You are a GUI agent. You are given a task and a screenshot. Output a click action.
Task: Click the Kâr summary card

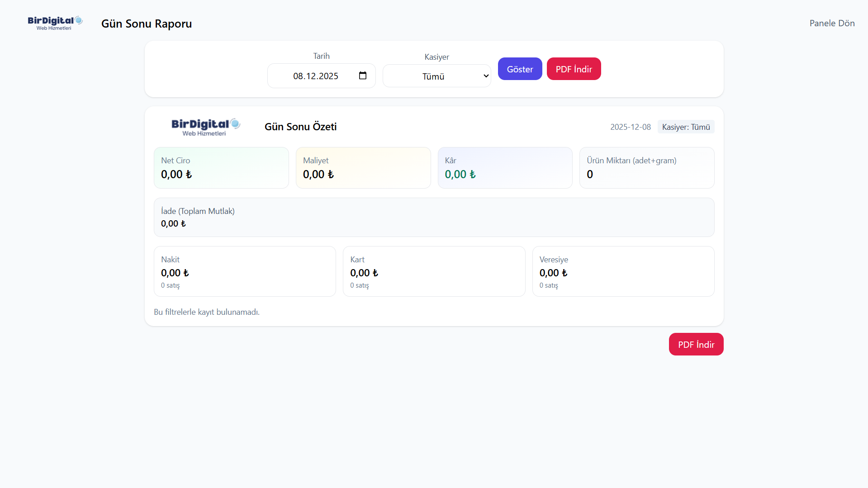pyautogui.click(x=505, y=168)
